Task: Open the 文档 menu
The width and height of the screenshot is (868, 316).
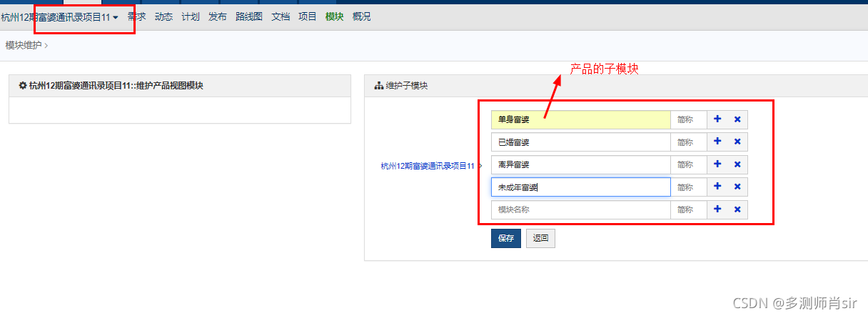Action: (281, 16)
